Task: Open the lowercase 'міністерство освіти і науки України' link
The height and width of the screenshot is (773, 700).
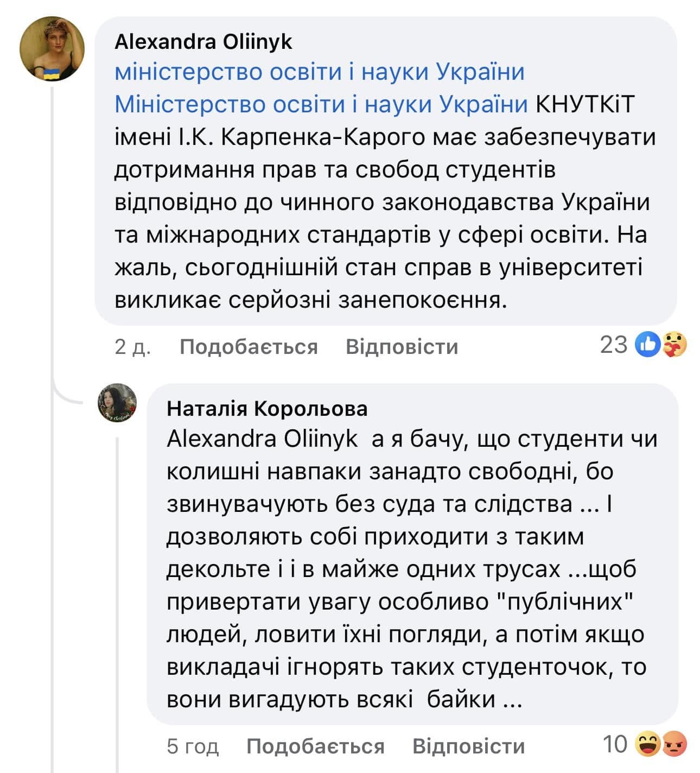Action: tap(320, 72)
